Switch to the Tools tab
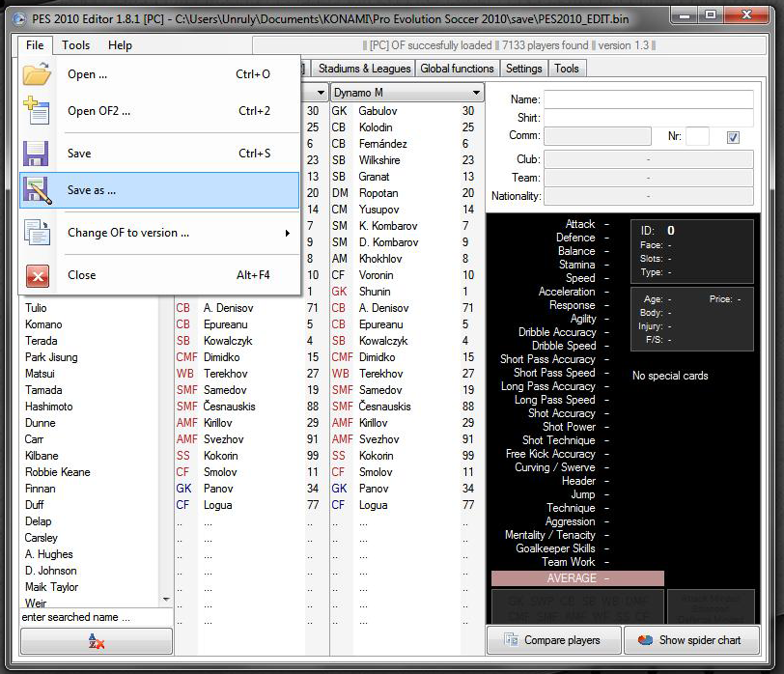The image size is (784, 674). (567, 69)
